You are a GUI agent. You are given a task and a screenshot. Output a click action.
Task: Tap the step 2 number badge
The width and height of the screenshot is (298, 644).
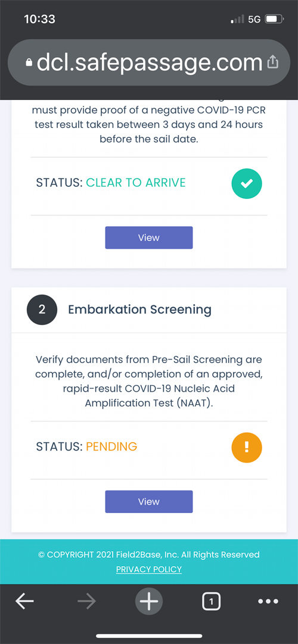tap(42, 310)
